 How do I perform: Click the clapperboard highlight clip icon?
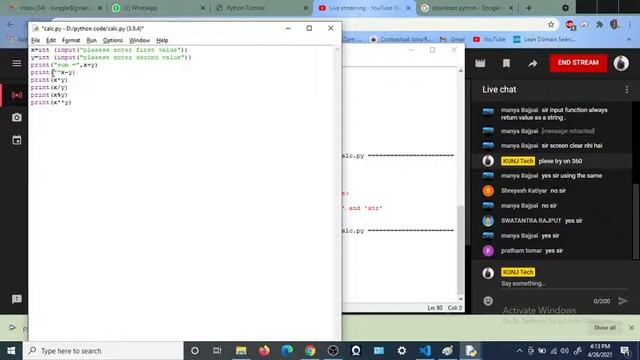coord(480,63)
